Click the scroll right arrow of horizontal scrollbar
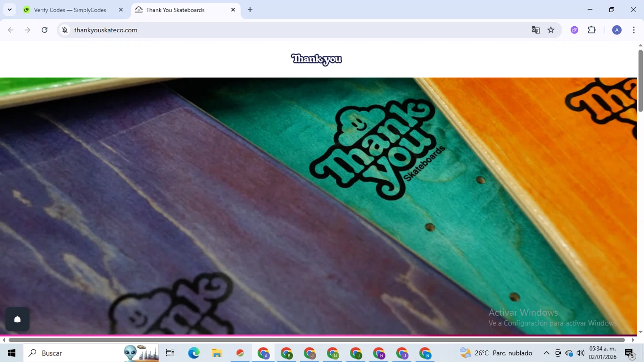This screenshot has height=362, width=644. pyautogui.click(x=633, y=340)
